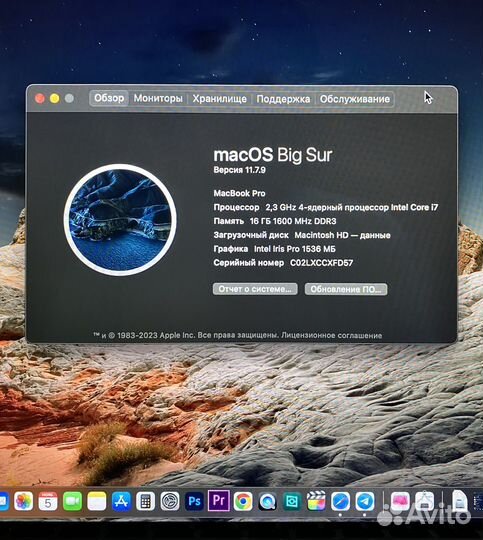Open the Хранилище tab
The width and height of the screenshot is (483, 540).
pos(219,99)
